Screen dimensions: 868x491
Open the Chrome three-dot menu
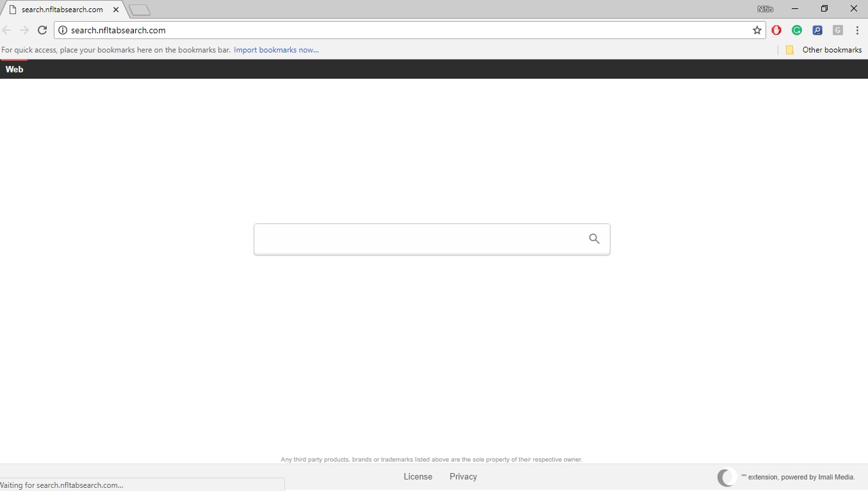point(858,29)
